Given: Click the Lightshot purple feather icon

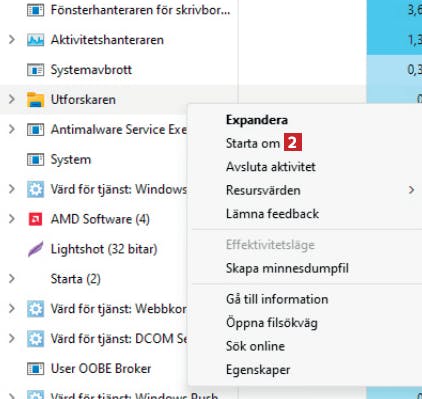Looking at the screenshot, I should (x=35, y=249).
